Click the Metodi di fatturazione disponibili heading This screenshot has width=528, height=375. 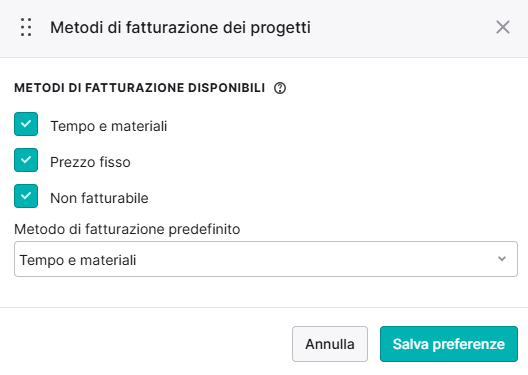point(139,88)
